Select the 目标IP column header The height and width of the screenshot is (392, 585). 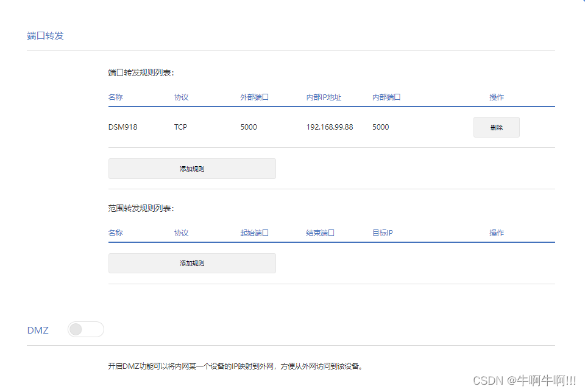(381, 233)
